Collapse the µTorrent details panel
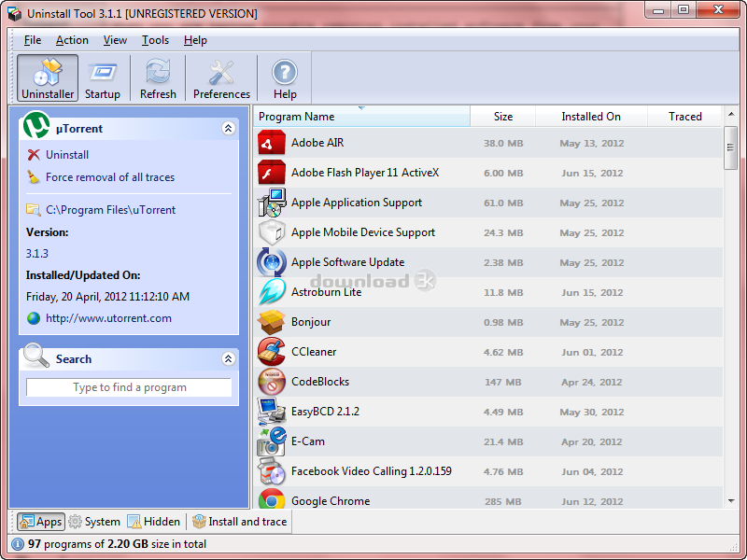This screenshot has width=747, height=560. click(x=228, y=128)
